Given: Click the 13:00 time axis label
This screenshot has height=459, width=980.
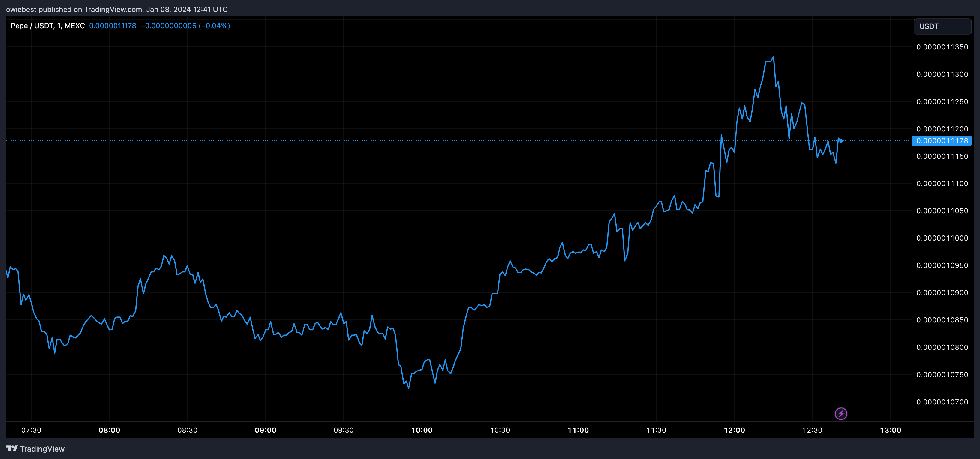Looking at the screenshot, I should 891,430.
